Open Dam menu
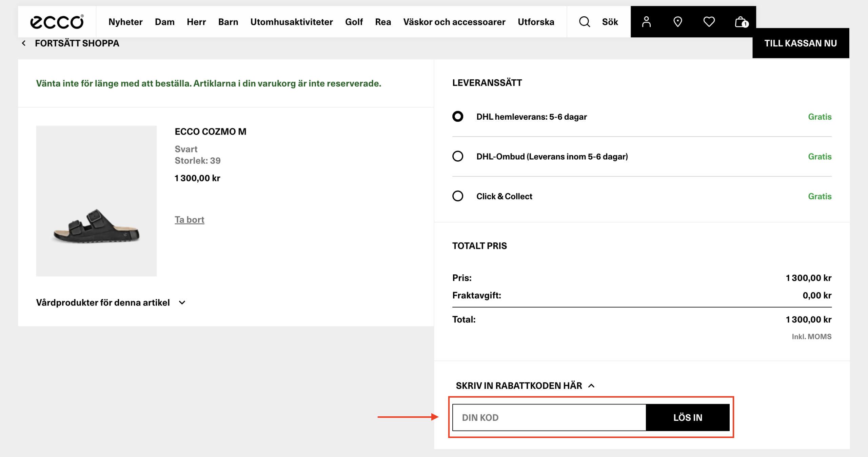 pyautogui.click(x=164, y=22)
